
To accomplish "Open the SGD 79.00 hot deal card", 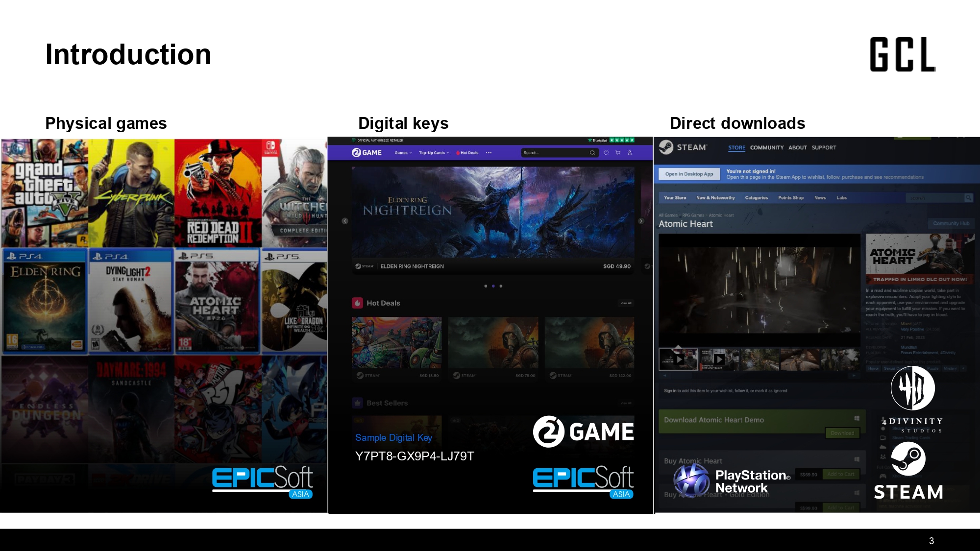I will pos(493,349).
